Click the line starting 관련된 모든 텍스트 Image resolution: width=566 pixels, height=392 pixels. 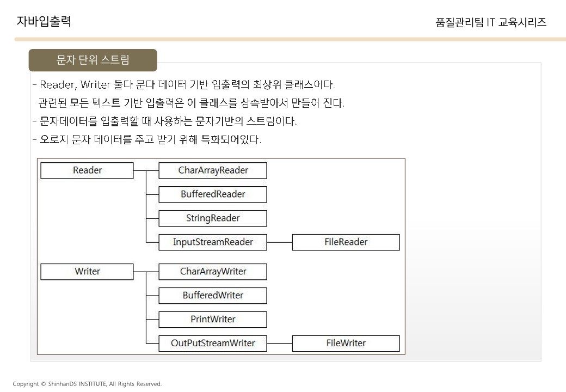tap(192, 103)
